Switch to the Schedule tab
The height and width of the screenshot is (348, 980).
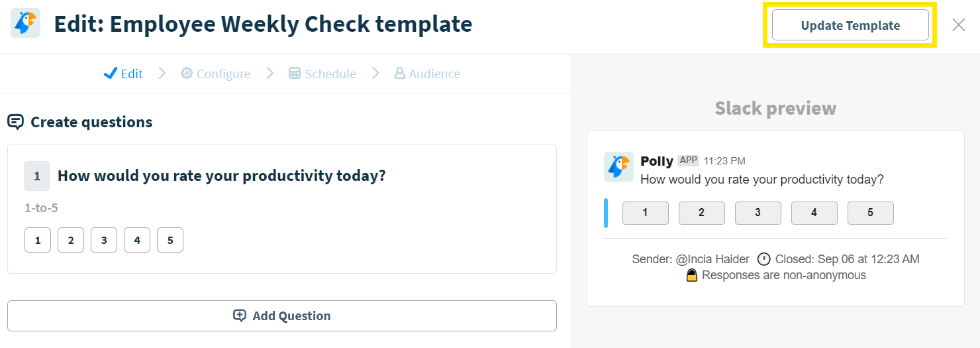point(322,74)
